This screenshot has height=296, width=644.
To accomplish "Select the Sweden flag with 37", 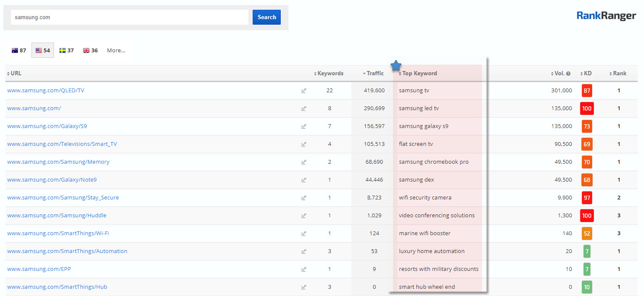I will 66,50.
